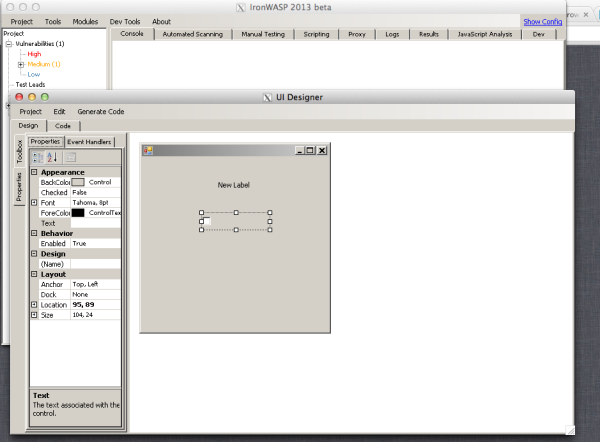Viewport: 600px width, 442px height.
Task: Open the Project menu in UI Designer
Action: [x=31, y=112]
